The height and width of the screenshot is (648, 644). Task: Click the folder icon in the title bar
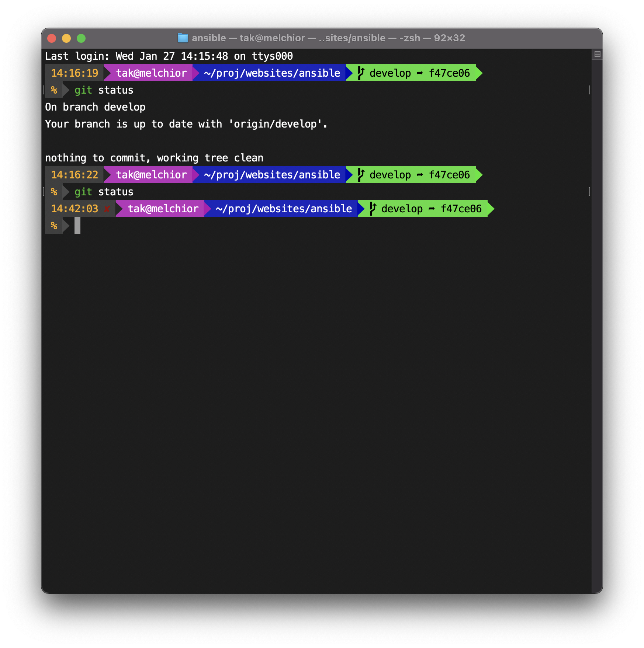click(x=183, y=38)
